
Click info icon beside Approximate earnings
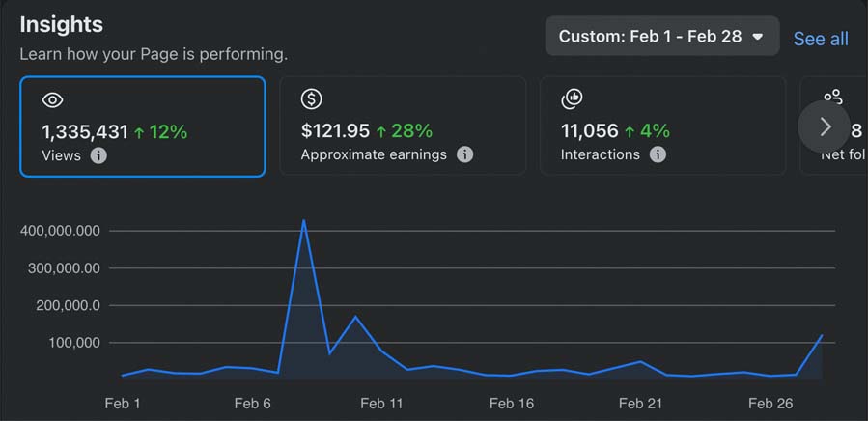(464, 154)
